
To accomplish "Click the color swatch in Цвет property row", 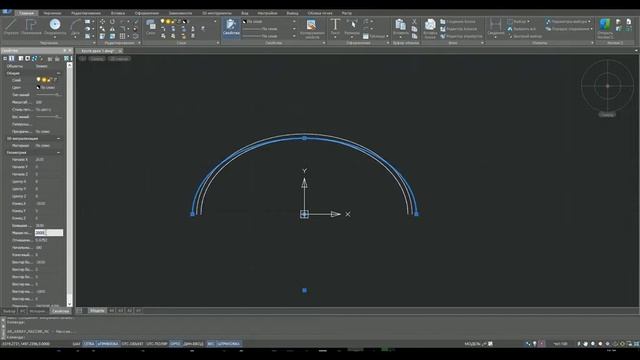I will [x=38, y=87].
